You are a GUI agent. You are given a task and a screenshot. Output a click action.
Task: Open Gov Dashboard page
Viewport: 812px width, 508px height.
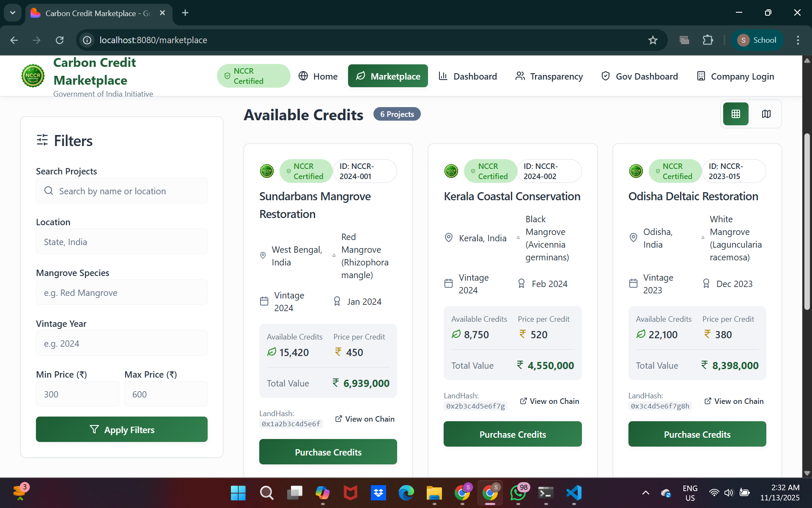coord(639,76)
